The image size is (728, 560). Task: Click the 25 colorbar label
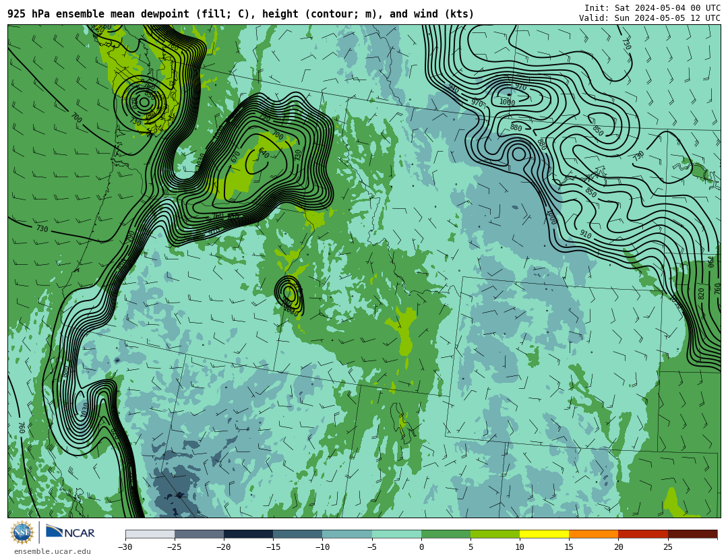pyautogui.click(x=667, y=547)
